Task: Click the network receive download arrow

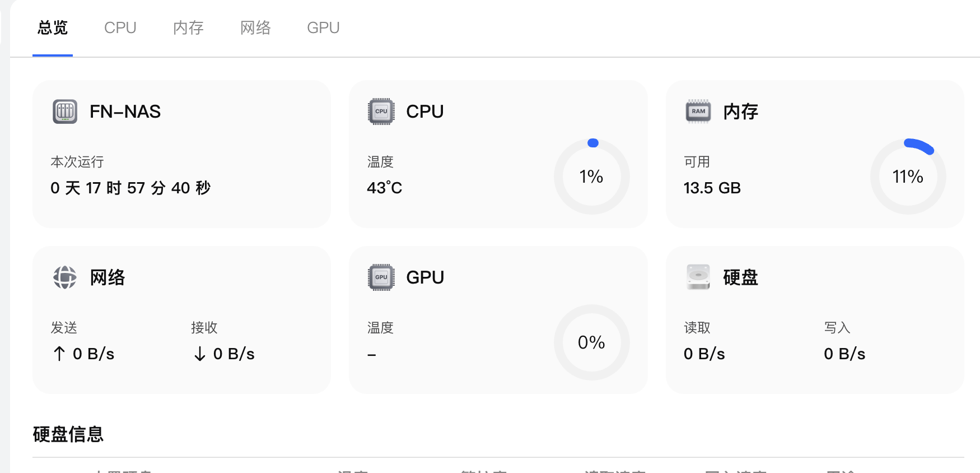Action: pyautogui.click(x=200, y=354)
